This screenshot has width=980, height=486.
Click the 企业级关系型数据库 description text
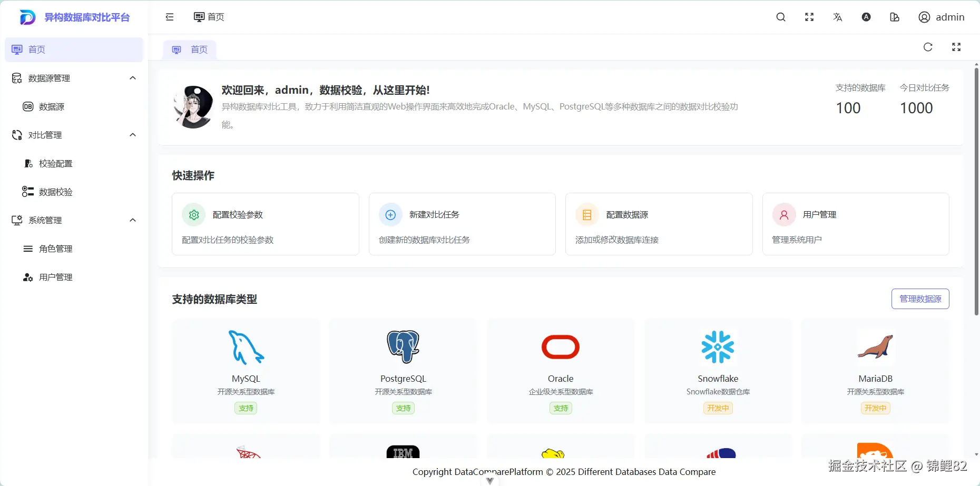pyautogui.click(x=561, y=392)
